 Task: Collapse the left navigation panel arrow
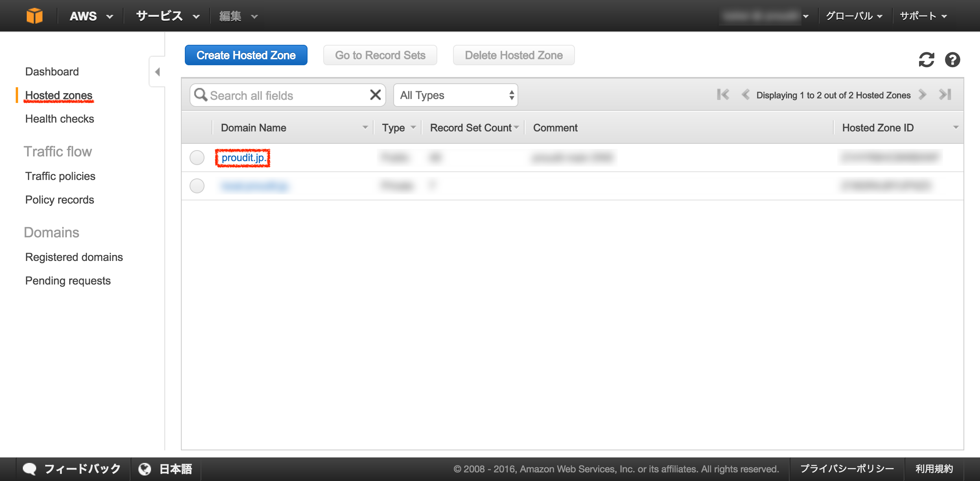(x=157, y=72)
